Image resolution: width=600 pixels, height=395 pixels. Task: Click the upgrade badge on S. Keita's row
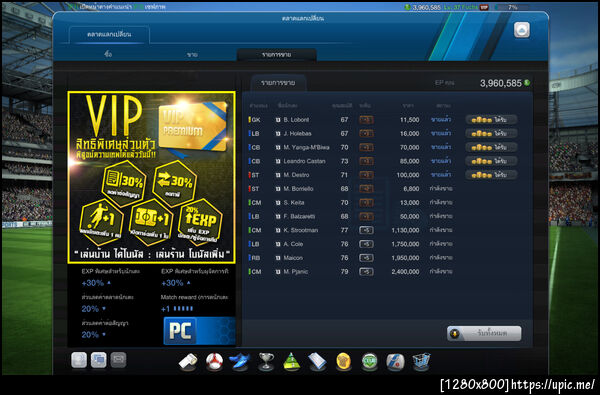coord(366,202)
